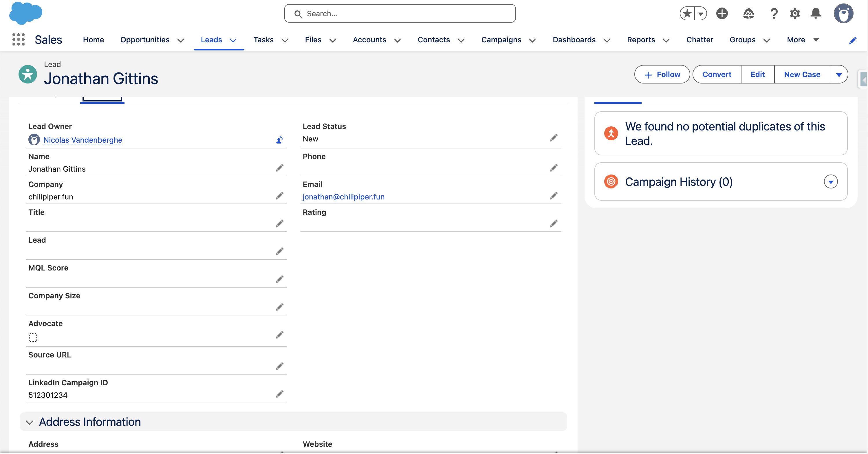Image resolution: width=868 pixels, height=454 pixels.
Task: Open the Notifications bell
Action: pyautogui.click(x=815, y=14)
